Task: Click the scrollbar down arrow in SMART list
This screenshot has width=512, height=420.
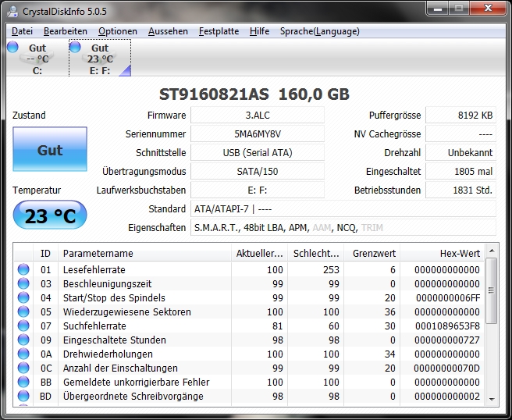Action: click(x=492, y=399)
